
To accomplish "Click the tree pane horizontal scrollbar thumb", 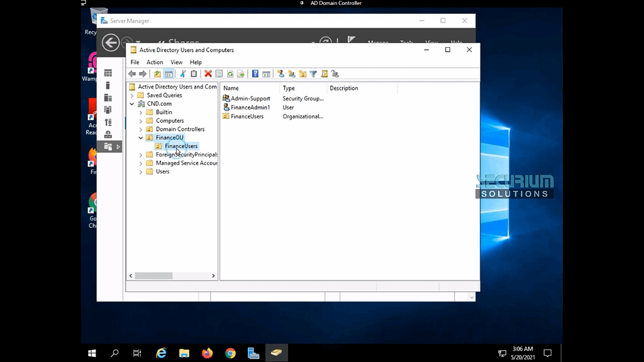I will [x=153, y=276].
